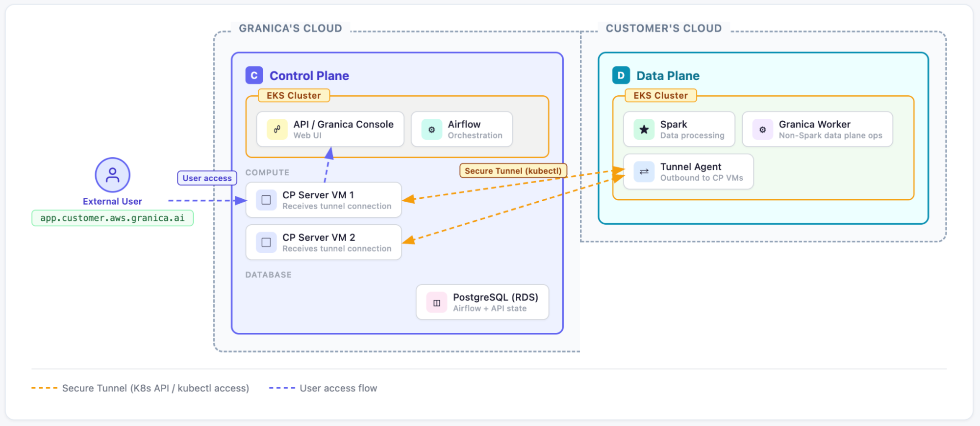Click the Secure Tunnel legend entry text

click(x=155, y=388)
